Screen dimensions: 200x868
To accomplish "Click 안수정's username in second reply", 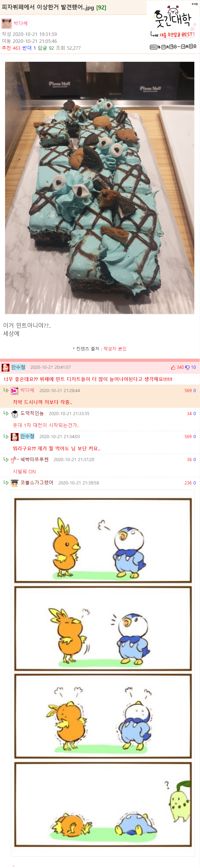I will (x=27, y=436).
